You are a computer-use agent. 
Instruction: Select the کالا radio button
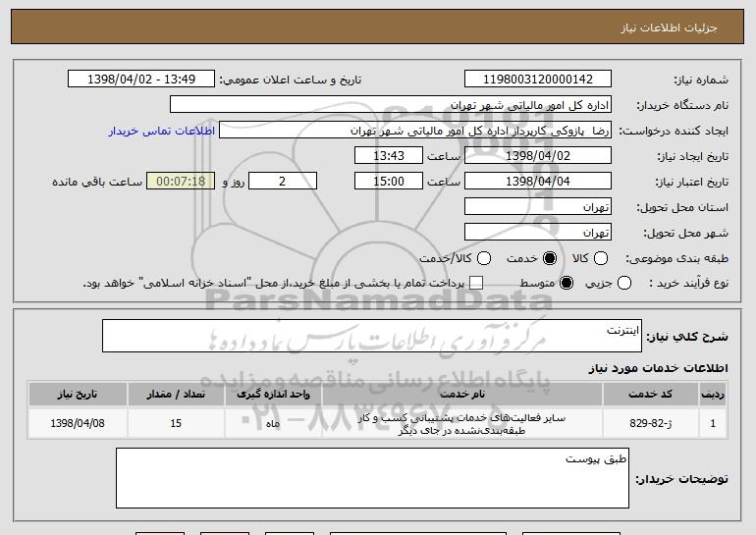600,258
